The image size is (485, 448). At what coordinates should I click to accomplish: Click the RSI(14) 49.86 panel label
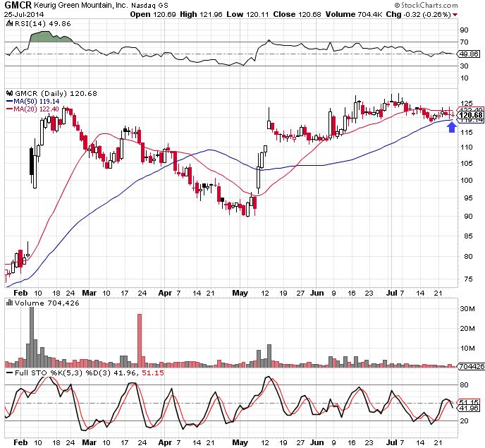click(x=43, y=23)
